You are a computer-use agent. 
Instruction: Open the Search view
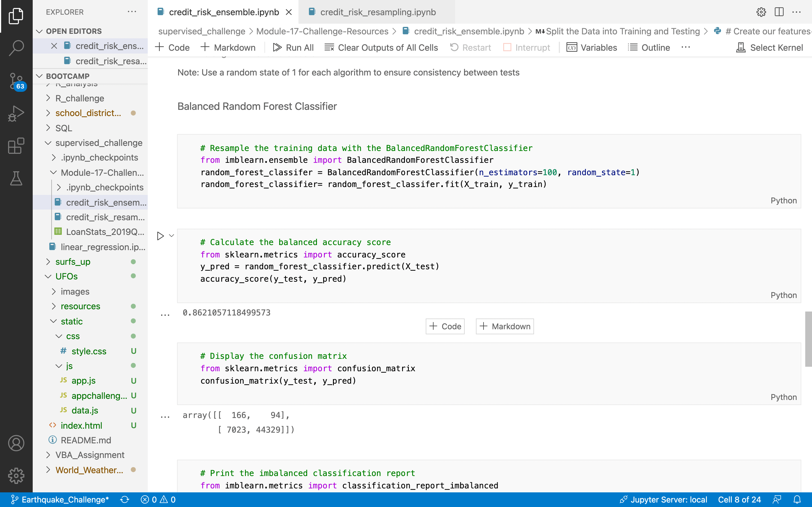[x=16, y=48]
